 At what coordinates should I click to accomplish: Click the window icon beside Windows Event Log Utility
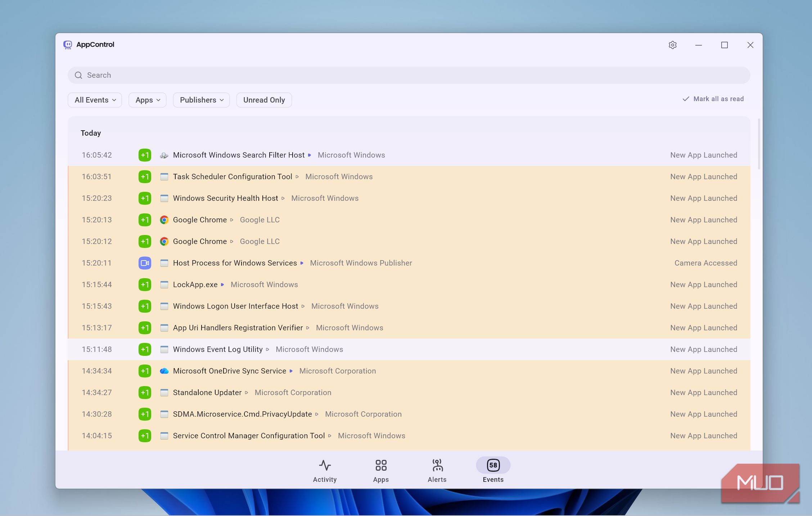point(164,349)
